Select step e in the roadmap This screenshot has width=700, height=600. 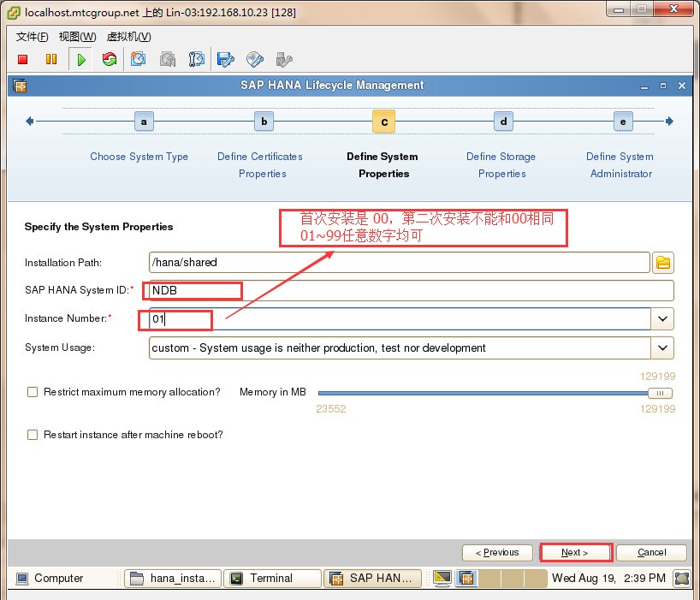pos(623,122)
